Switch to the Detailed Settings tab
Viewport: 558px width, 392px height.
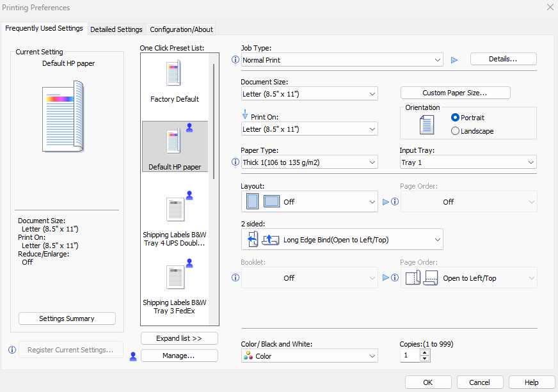pos(116,29)
